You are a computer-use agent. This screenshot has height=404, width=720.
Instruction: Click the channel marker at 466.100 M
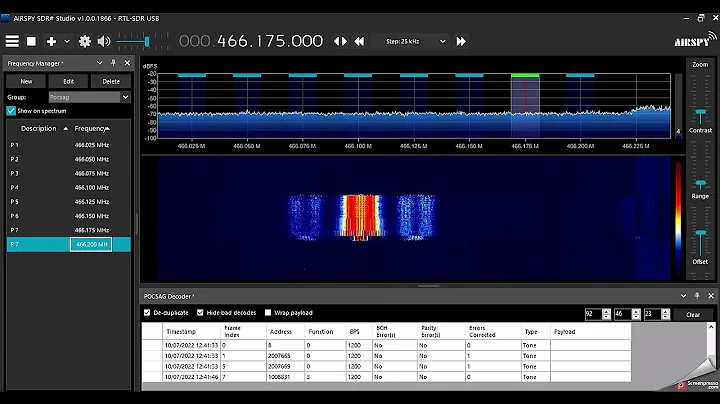(x=358, y=75)
